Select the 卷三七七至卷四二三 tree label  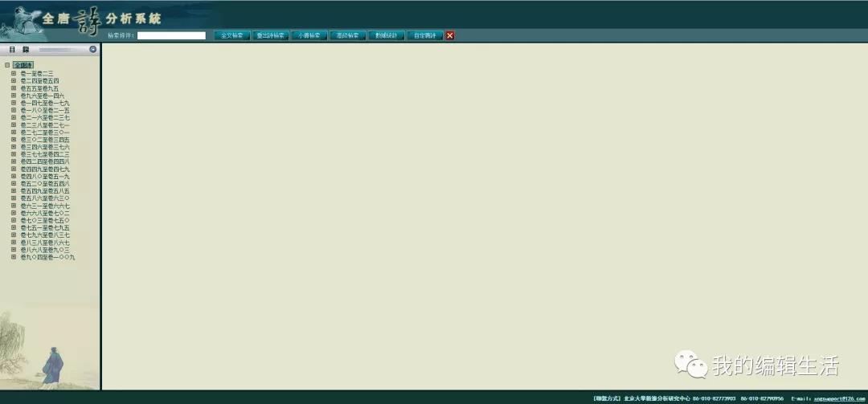[45, 154]
